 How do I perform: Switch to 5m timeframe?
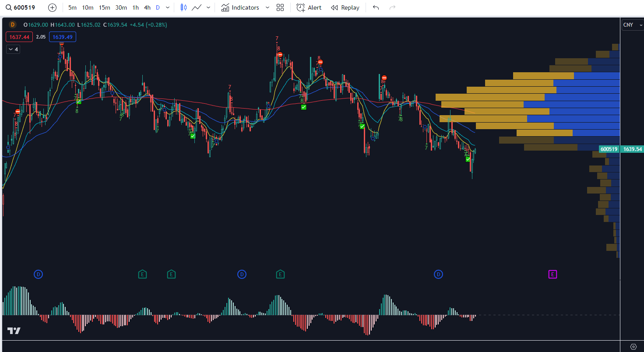pos(72,7)
